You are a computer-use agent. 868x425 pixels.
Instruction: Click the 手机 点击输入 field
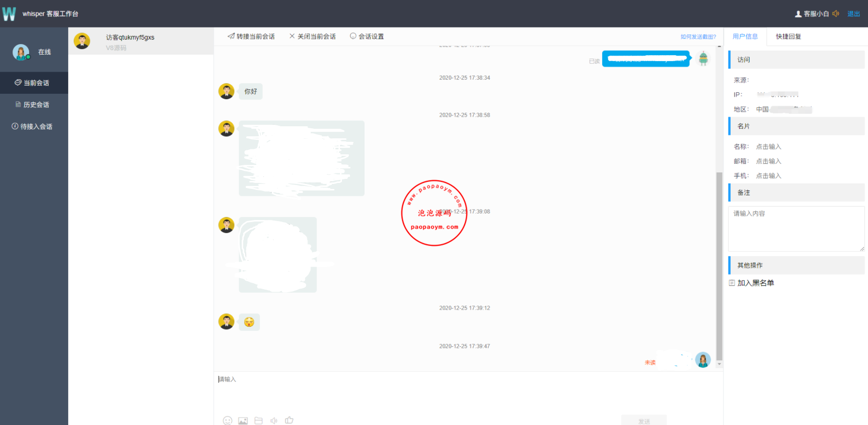coord(769,176)
